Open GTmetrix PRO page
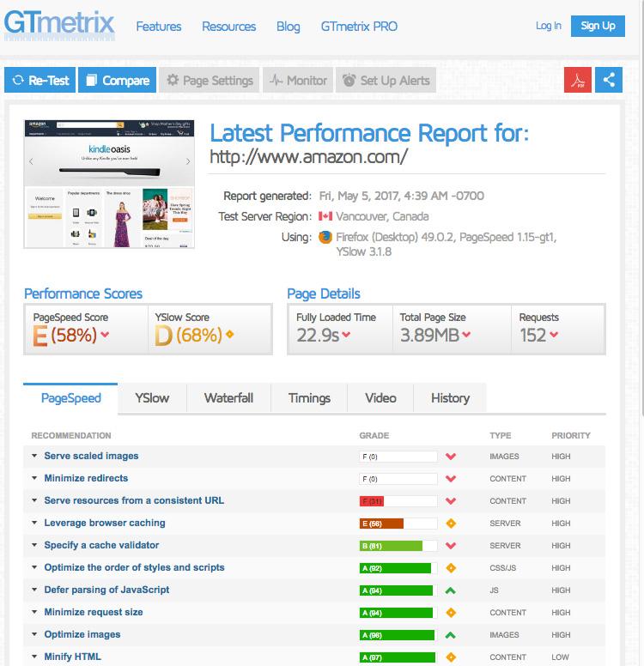The image size is (644, 666). click(x=359, y=27)
